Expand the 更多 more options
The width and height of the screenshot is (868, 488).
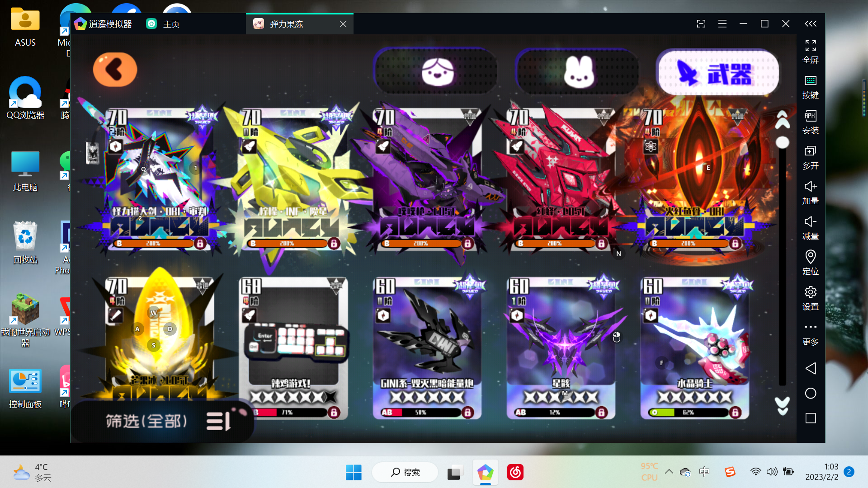(810, 334)
